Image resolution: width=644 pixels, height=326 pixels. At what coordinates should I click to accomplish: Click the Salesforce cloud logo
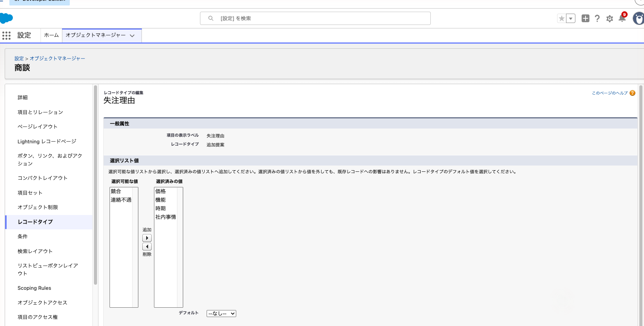click(6, 18)
